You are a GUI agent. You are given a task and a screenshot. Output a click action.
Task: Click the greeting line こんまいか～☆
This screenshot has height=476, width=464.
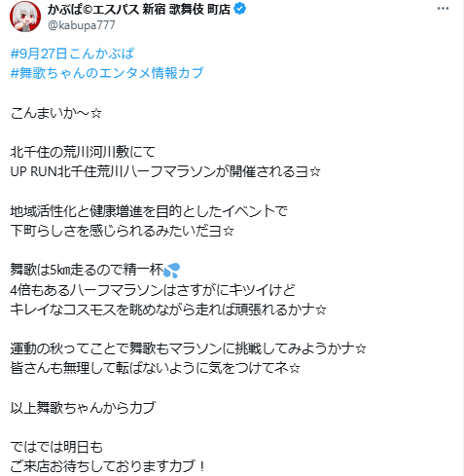point(56,113)
